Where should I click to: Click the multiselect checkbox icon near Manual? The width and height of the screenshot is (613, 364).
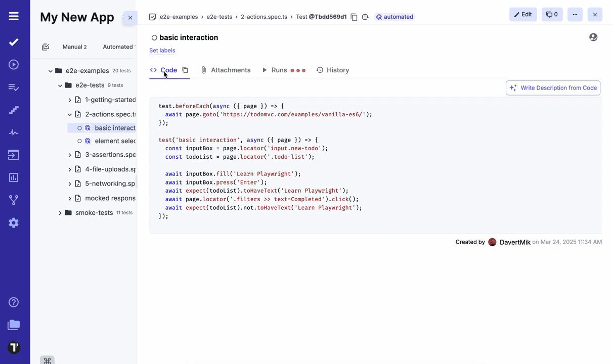pyautogui.click(x=46, y=47)
